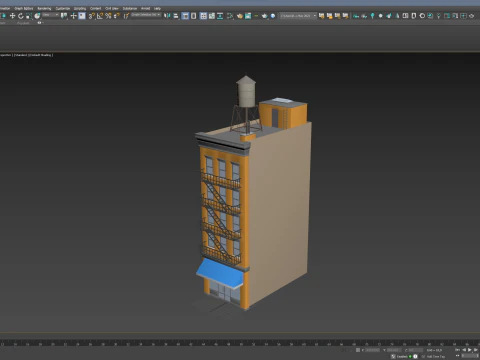Toggle the Ribbon display
Viewport: 480px width, 360px height.
(203, 16)
